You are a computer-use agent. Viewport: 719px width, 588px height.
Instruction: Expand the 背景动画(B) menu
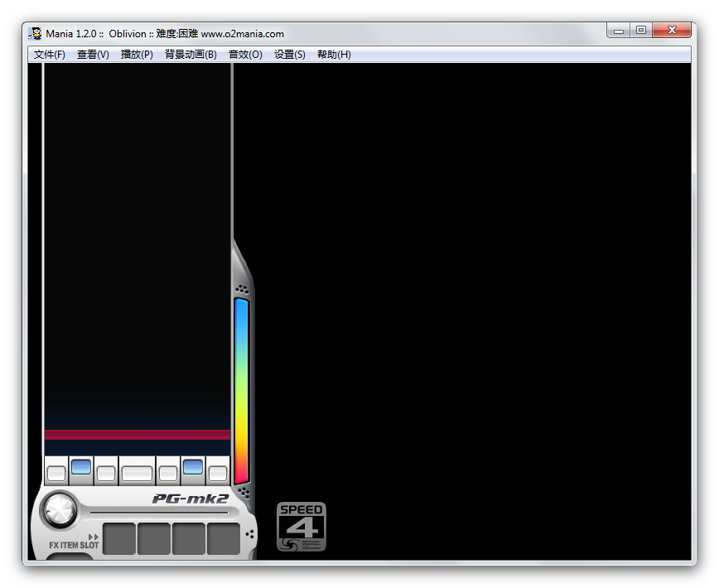pyautogui.click(x=191, y=55)
